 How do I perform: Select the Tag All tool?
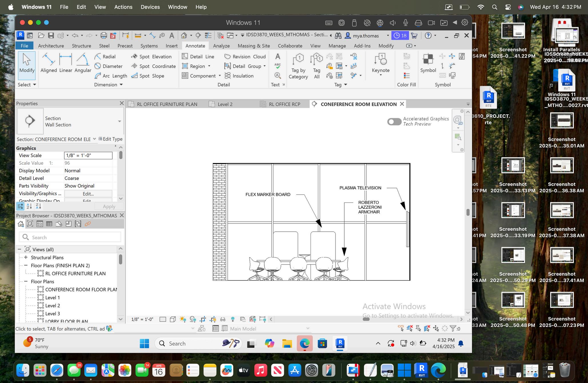pyautogui.click(x=317, y=66)
